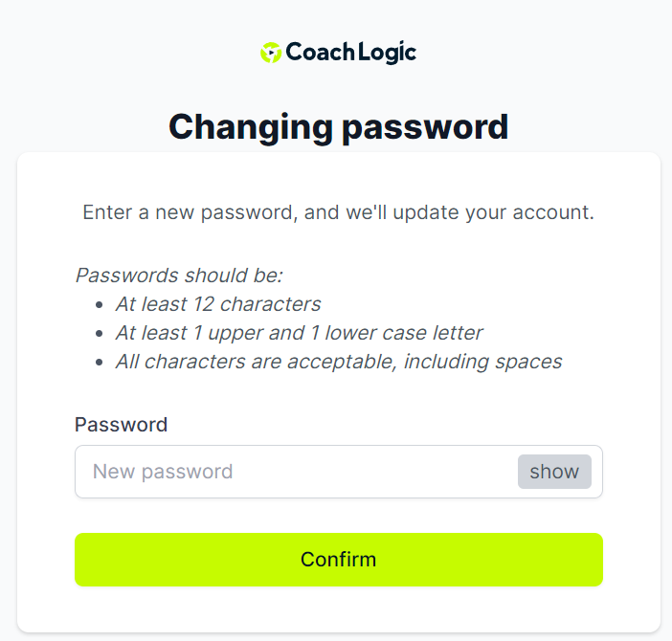Click the word "Logic" in the logo
This screenshot has height=641, width=672.
[x=387, y=53]
